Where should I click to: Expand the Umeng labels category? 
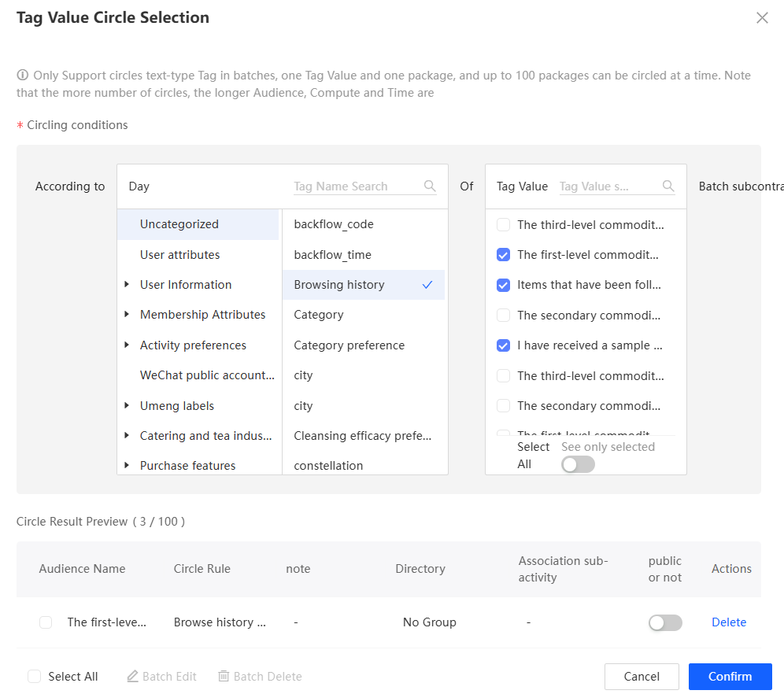pos(127,406)
